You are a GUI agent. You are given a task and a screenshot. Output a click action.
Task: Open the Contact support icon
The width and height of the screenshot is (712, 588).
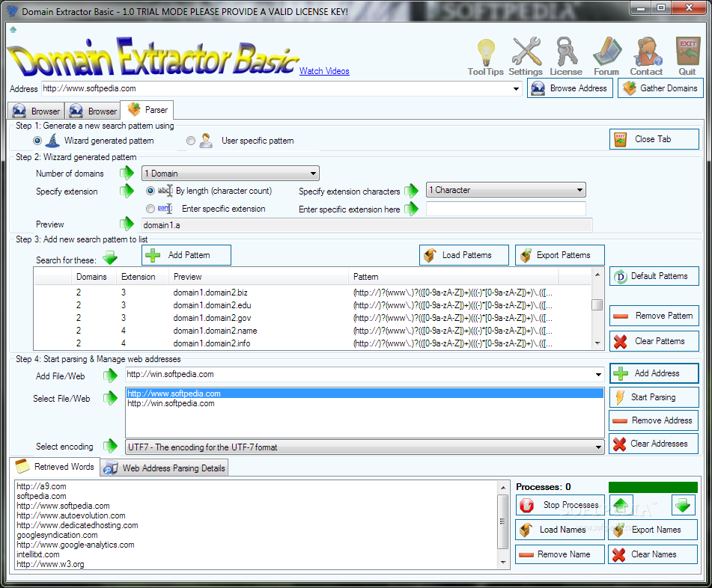click(x=647, y=52)
